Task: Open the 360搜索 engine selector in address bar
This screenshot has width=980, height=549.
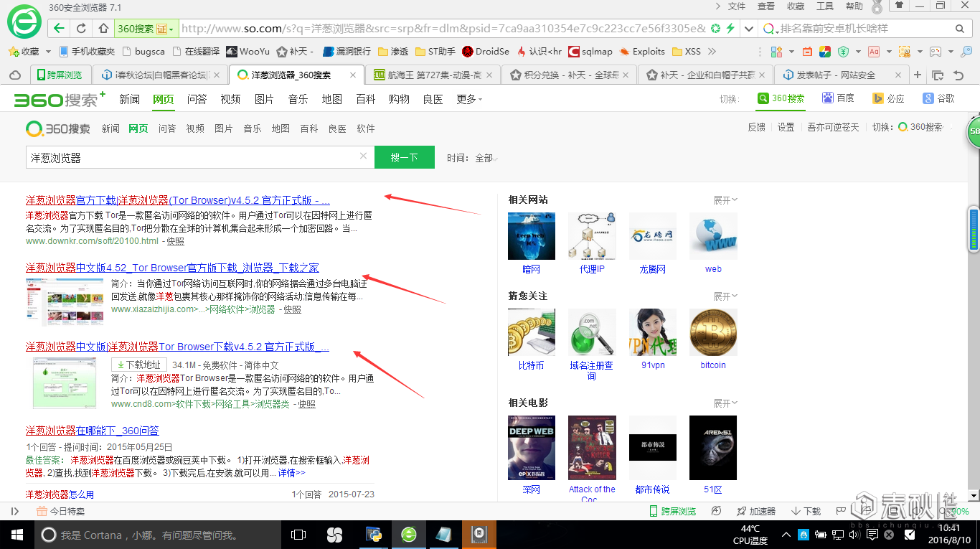Action: (x=145, y=29)
